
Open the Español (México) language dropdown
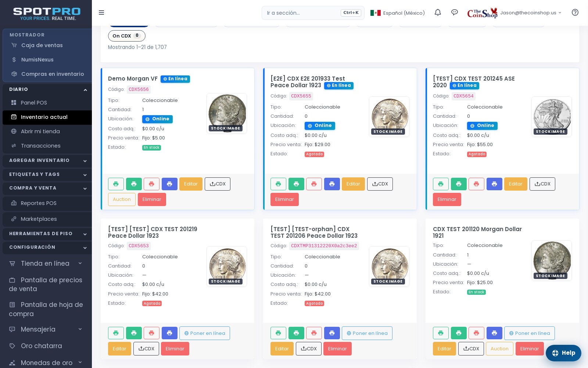[x=398, y=13]
